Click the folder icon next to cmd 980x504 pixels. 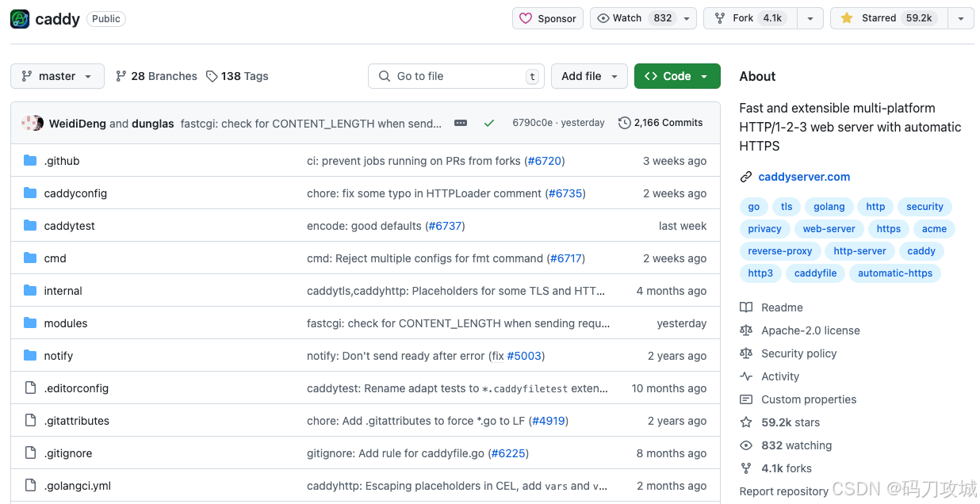tap(30, 258)
